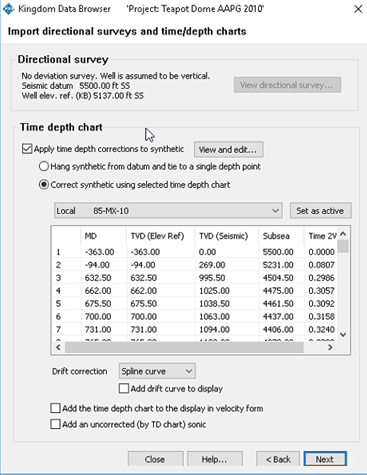
Task: Click the View and edit button
Action: (229, 150)
